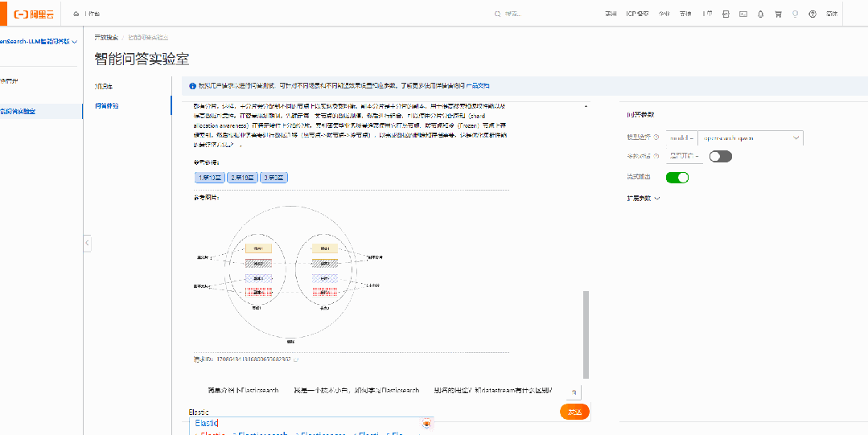Viewport: 868px width, 435px height.
Task: Open the notification bell
Action: (x=761, y=14)
